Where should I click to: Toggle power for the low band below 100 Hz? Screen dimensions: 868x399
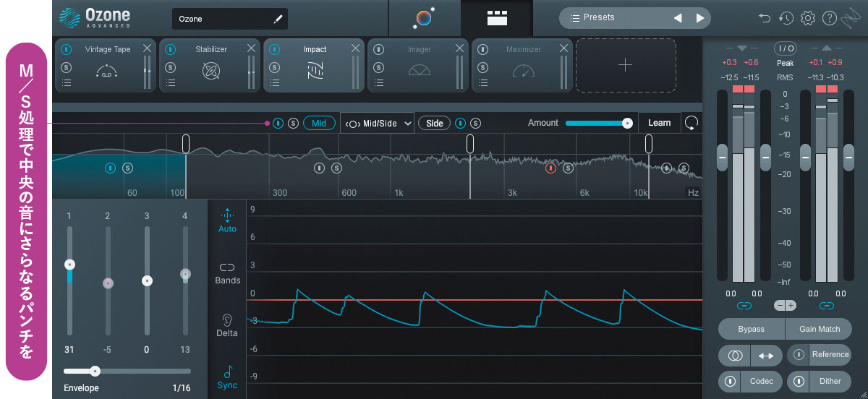point(110,168)
